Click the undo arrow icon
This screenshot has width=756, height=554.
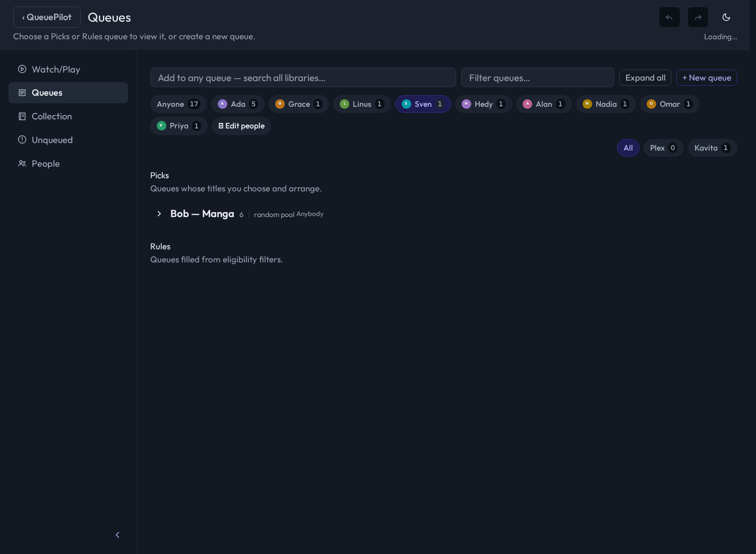click(669, 17)
